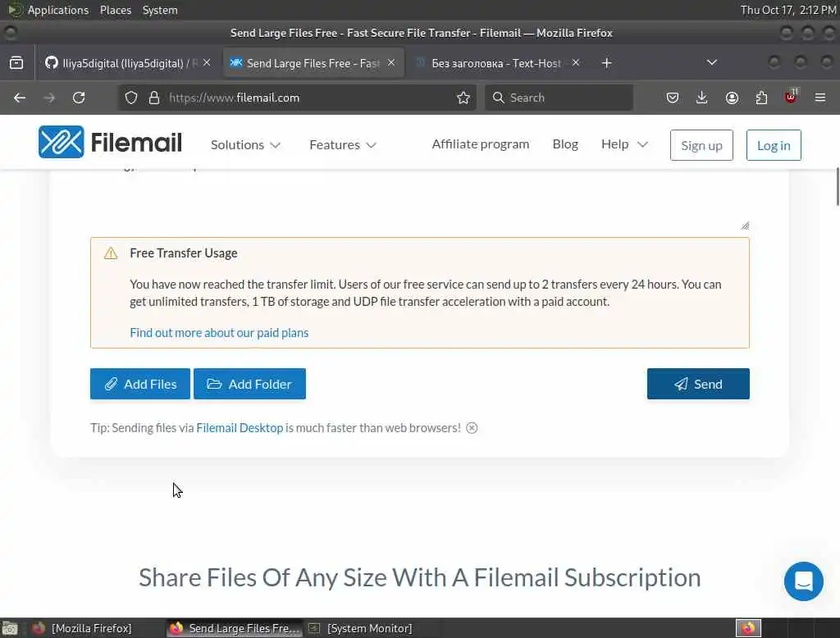This screenshot has height=638, width=840.
Task: Open the list all tabs dropdown
Action: [712, 62]
